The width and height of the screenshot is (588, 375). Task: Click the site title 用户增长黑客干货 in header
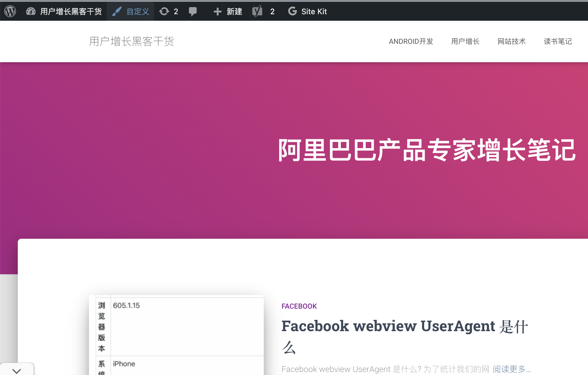pos(131,41)
